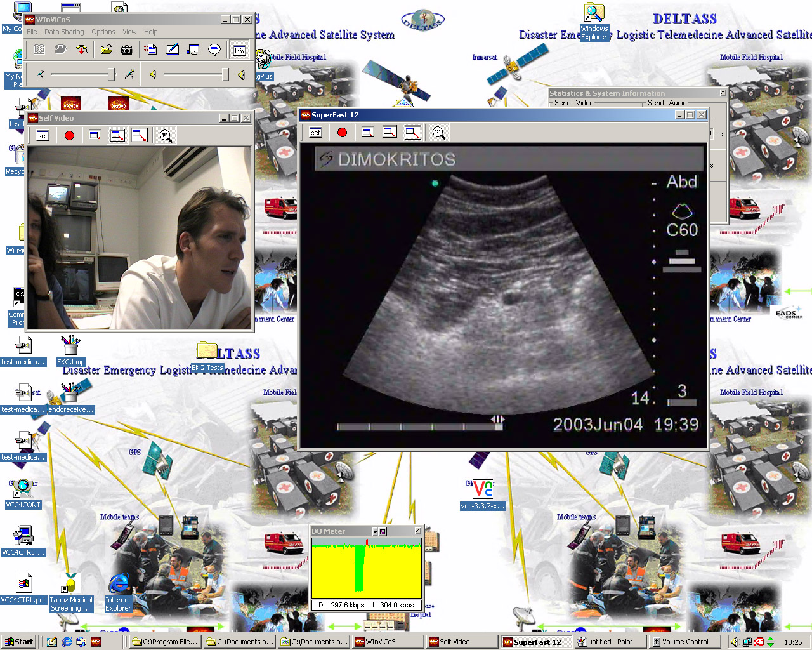
Task: Open the Options menu in WInViCoS
Action: pos(103,32)
